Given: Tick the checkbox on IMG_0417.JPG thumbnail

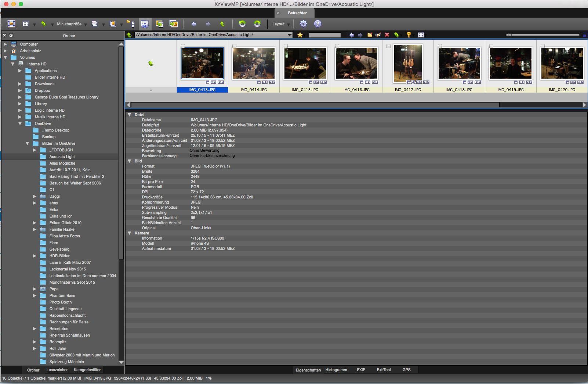Looking at the screenshot, I should pyautogui.click(x=388, y=46).
